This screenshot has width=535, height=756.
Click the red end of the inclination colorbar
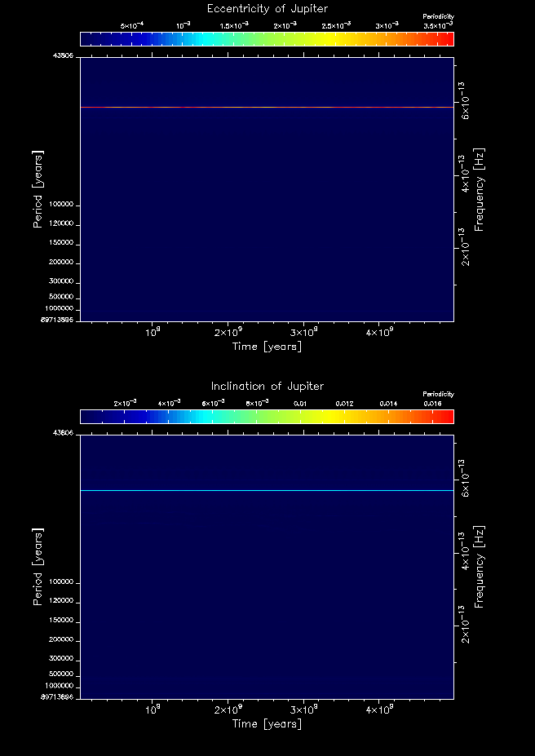point(448,417)
